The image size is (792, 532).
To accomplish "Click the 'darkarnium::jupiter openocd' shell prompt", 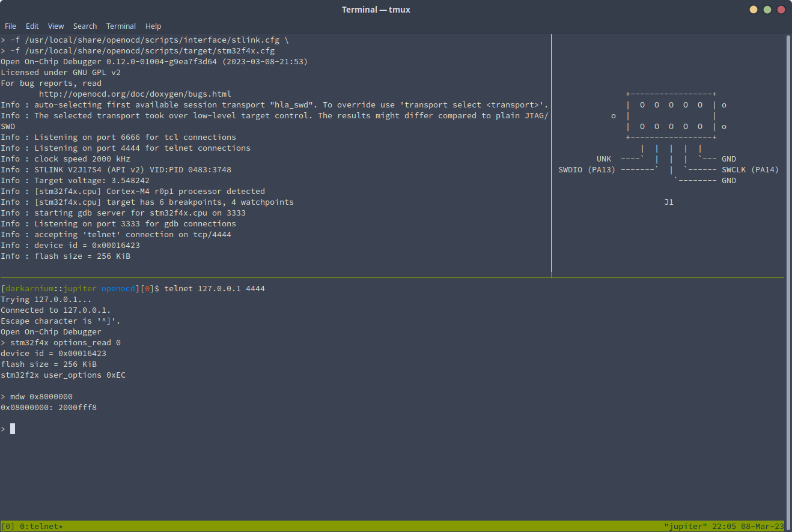I will [80, 289].
